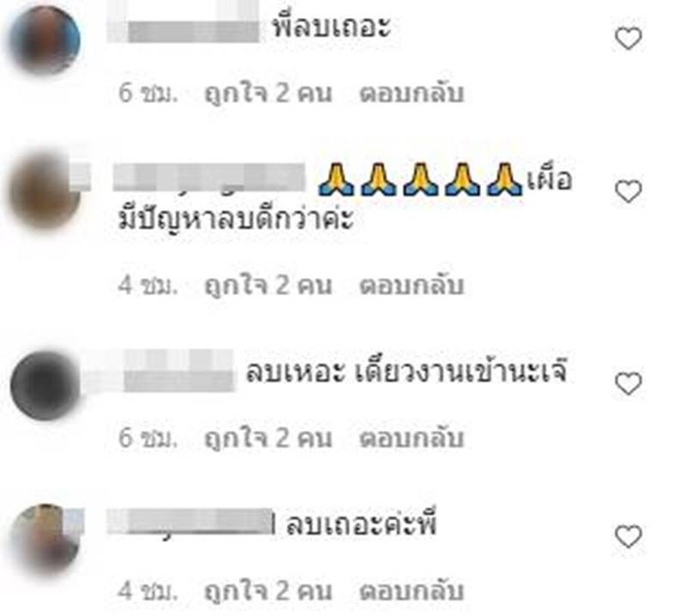
Task: Open blurred username before praying hands emojis
Action: (x=209, y=178)
